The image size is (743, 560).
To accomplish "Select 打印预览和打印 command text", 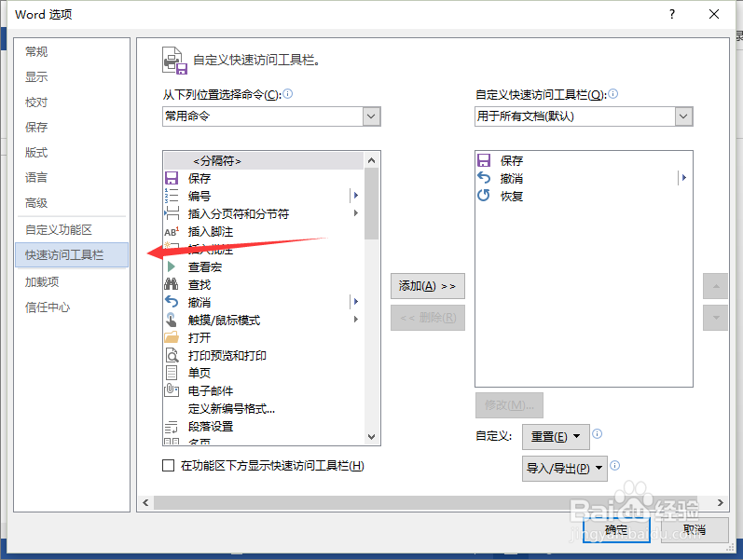I will [227, 355].
